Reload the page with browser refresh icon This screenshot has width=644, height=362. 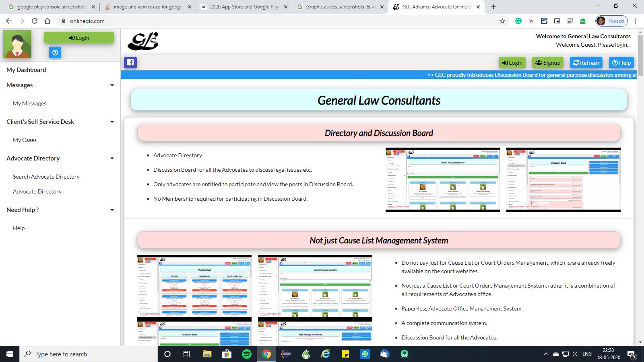35,21
